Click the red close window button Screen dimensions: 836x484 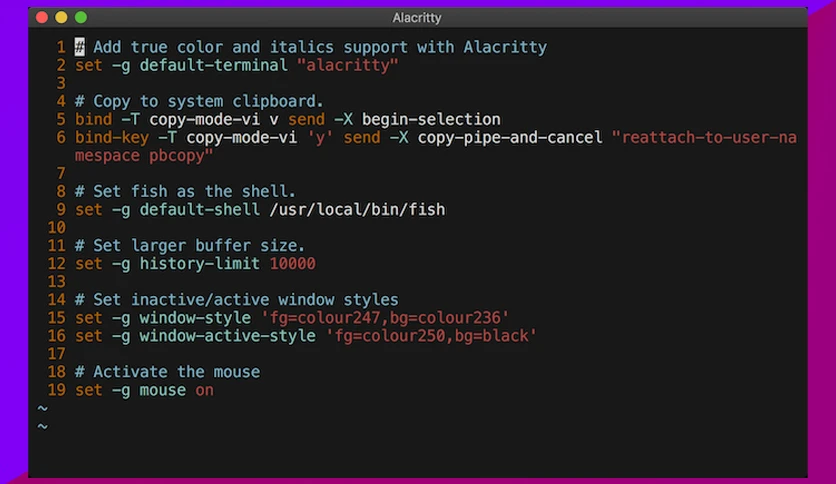pyautogui.click(x=42, y=18)
